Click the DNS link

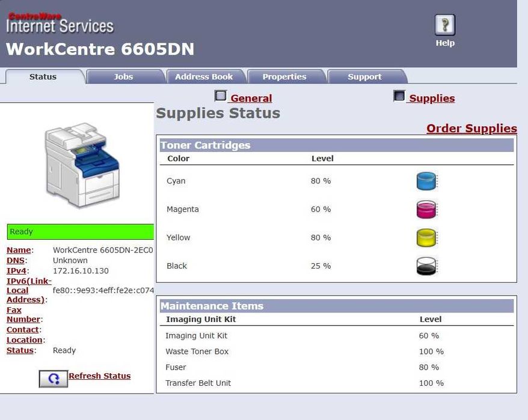[x=16, y=261]
